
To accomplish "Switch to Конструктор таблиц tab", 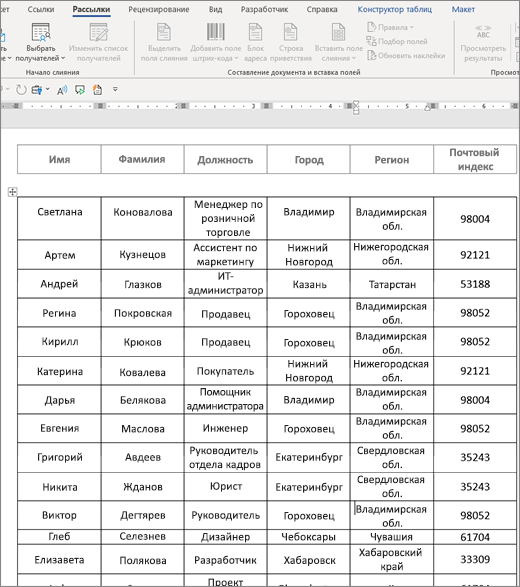I will pos(395,9).
